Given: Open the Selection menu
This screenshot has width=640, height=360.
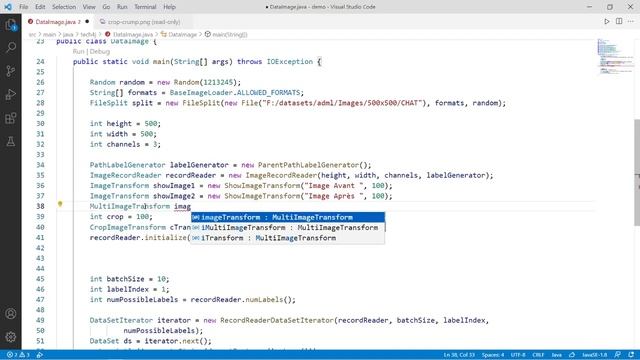Looking at the screenshot, I should coord(64,7).
